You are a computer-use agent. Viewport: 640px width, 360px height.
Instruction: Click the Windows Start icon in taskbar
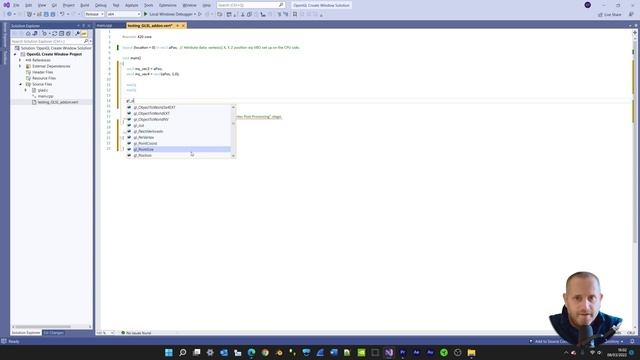point(169,352)
